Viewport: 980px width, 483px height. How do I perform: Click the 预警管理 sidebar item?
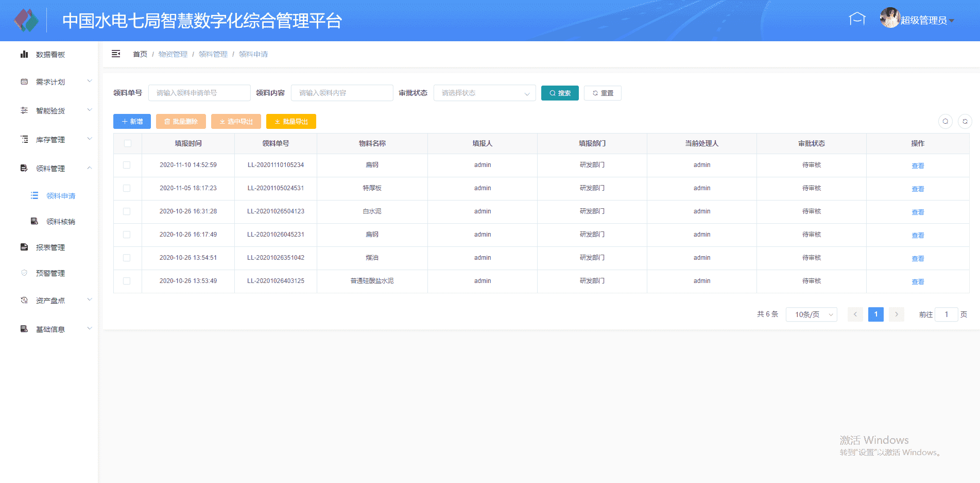pos(50,273)
